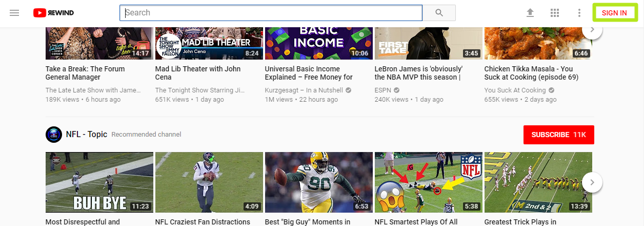Open title LeBron James is 'obviously' MVP
This screenshot has height=226, width=644.
click(x=418, y=73)
